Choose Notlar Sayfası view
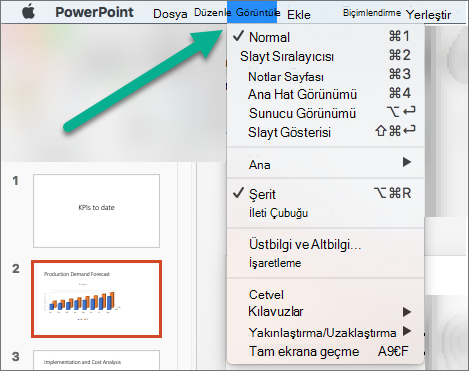469x371 pixels. tap(325, 76)
